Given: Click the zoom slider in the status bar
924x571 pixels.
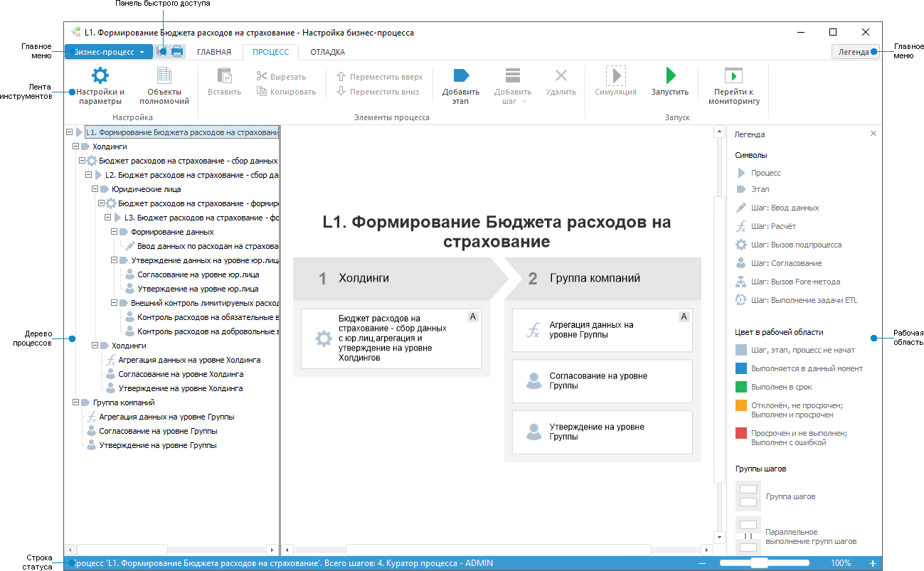Looking at the screenshot, I should 759,563.
